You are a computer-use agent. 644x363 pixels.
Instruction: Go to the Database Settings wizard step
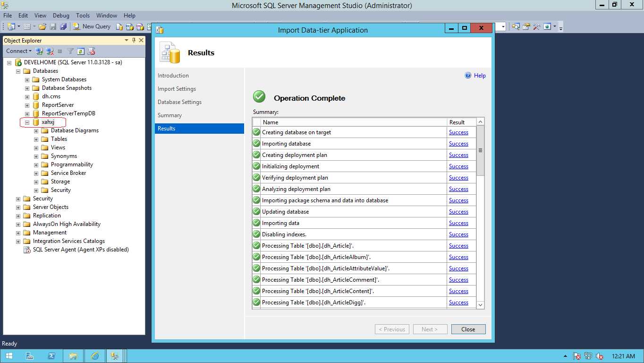tap(179, 102)
